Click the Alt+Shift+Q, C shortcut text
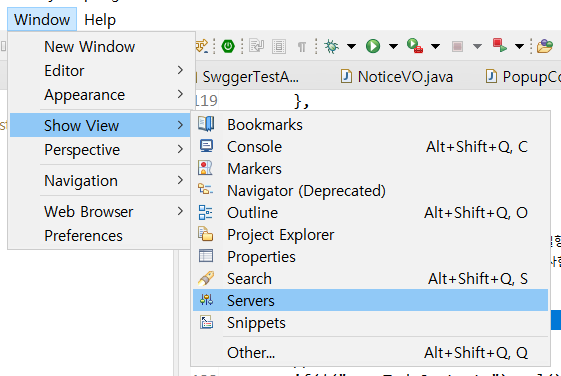The image size is (561, 376). 477,147
